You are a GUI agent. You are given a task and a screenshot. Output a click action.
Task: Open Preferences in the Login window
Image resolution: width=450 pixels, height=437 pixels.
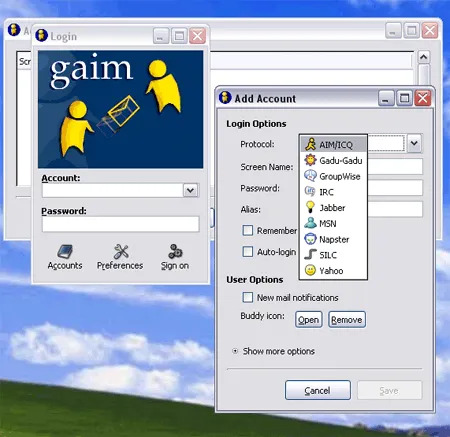click(x=120, y=257)
